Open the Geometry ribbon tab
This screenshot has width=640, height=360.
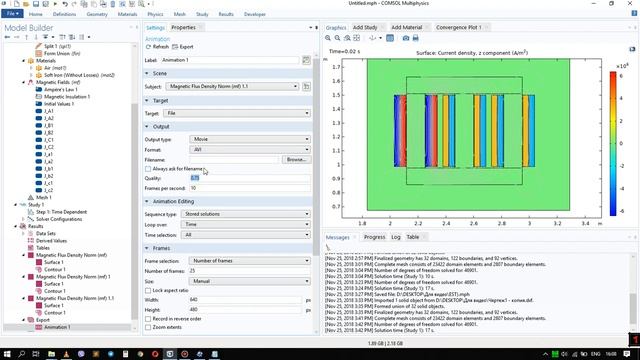(97, 14)
